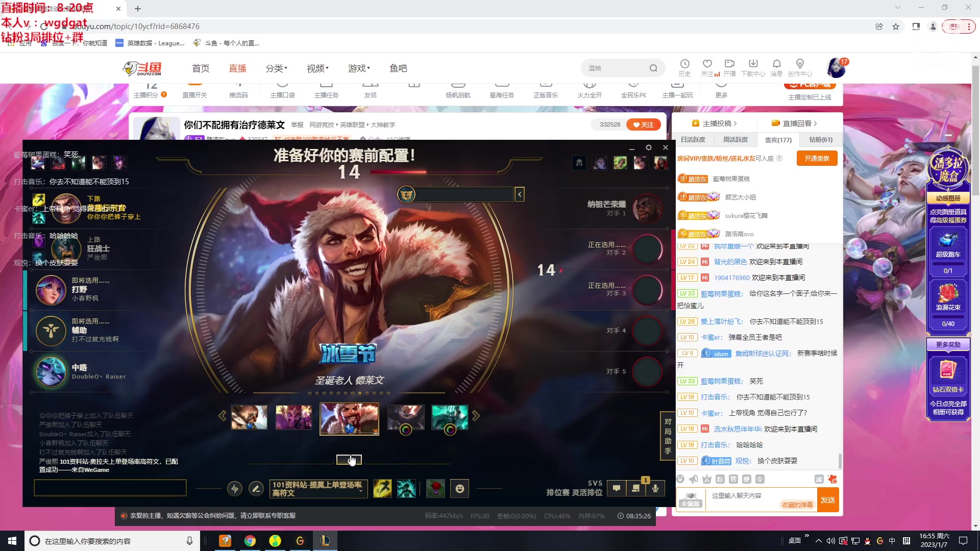The width and height of the screenshot is (980, 551).
Task: Toggle the voice microphone button in champ select
Action: click(655, 488)
